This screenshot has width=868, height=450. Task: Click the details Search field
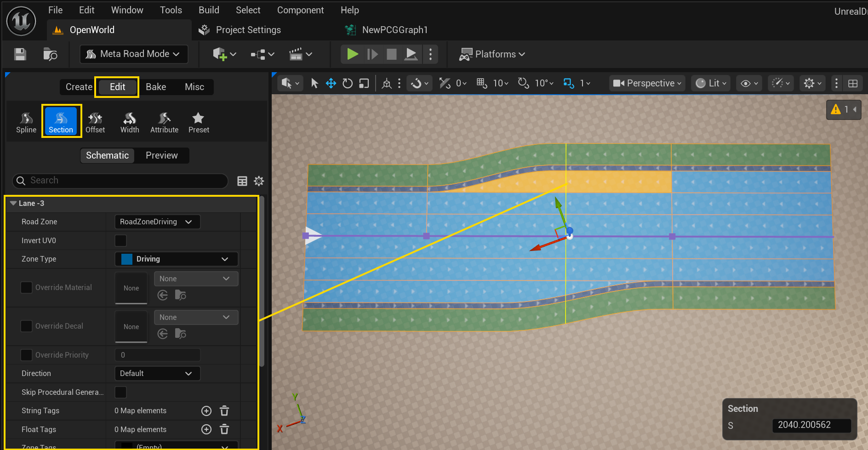120,181
